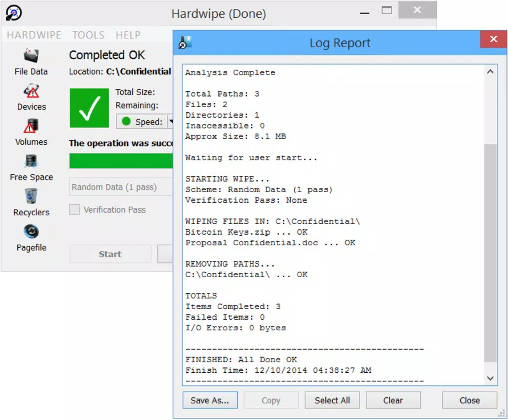
Task: Click the Copy button in Log Report
Action: [x=271, y=400]
